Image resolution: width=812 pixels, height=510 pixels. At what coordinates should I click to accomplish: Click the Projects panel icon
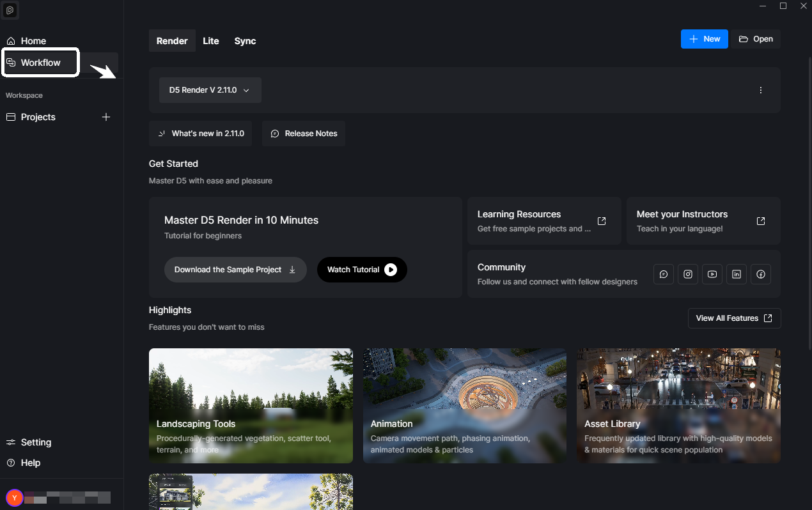coord(11,117)
